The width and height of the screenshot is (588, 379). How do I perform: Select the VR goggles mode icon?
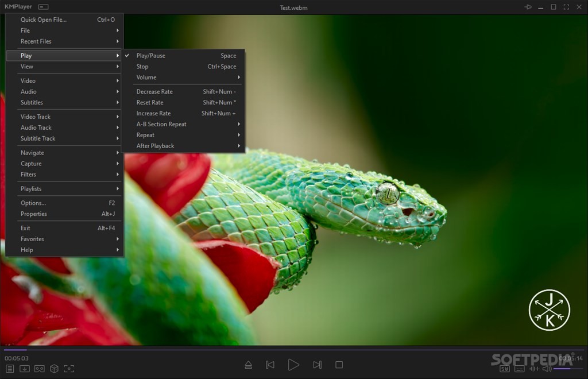click(x=39, y=369)
